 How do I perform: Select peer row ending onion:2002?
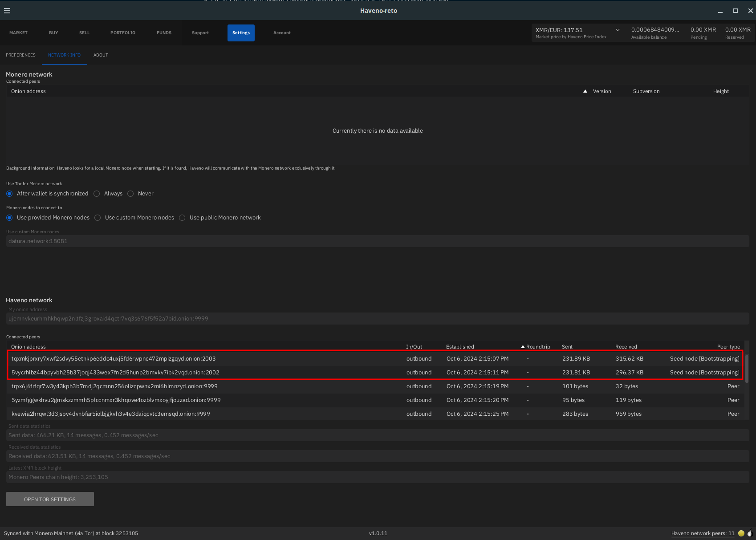coord(375,373)
